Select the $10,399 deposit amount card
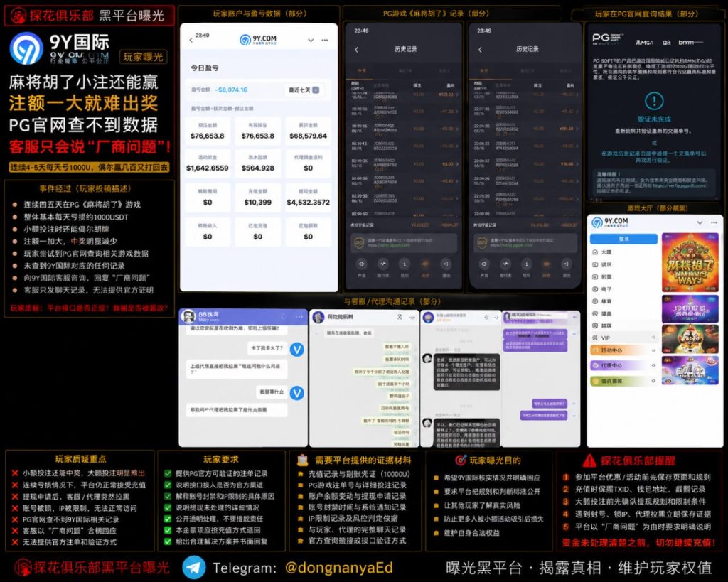This screenshot has width=728, height=582. [x=257, y=198]
